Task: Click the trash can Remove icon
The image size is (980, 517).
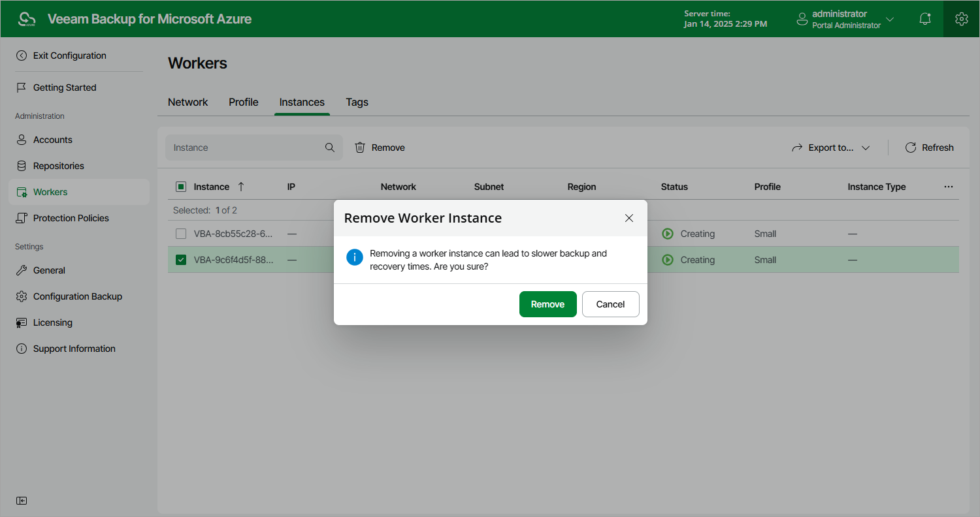Action: click(x=360, y=148)
